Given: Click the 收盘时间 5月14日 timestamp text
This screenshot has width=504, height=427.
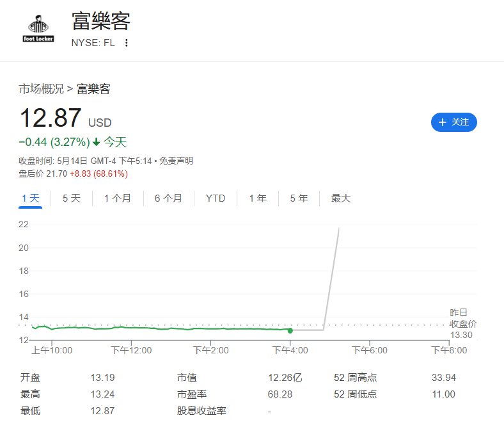Looking at the screenshot, I should [85, 161].
